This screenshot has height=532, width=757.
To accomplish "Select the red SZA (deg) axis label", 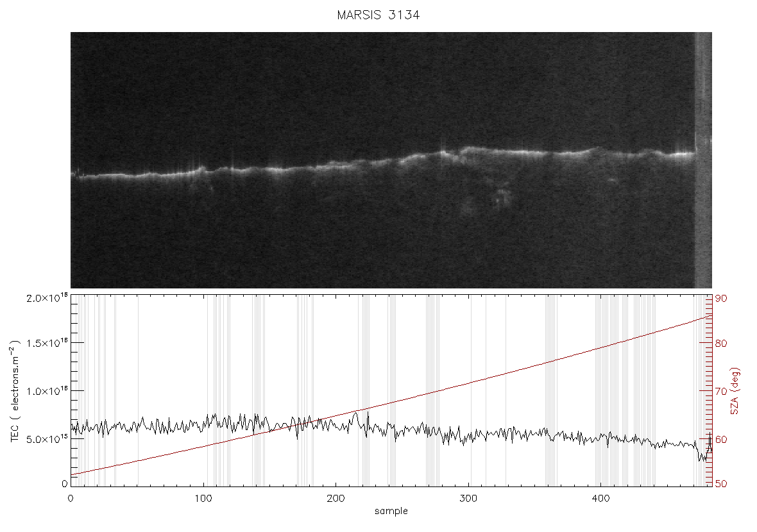I will coord(735,391).
